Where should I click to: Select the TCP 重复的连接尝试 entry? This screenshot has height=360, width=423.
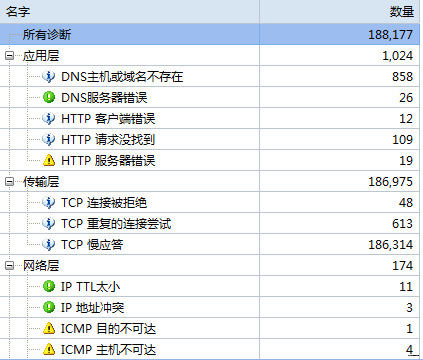pyautogui.click(x=116, y=224)
